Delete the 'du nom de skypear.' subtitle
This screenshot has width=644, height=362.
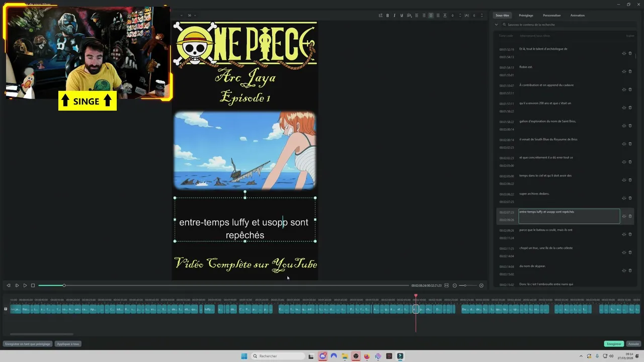pyautogui.click(x=630, y=270)
